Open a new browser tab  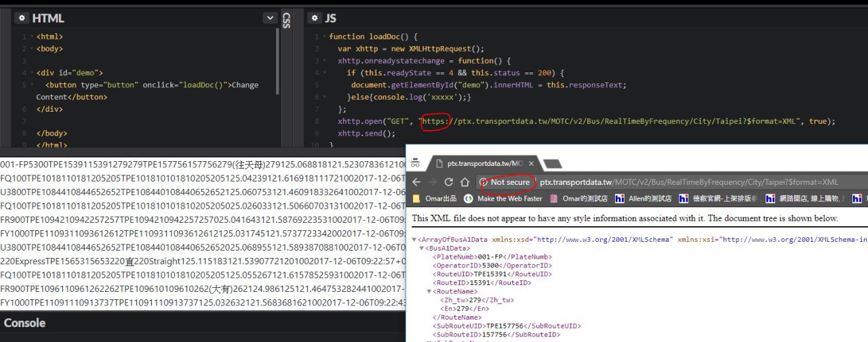point(553,163)
